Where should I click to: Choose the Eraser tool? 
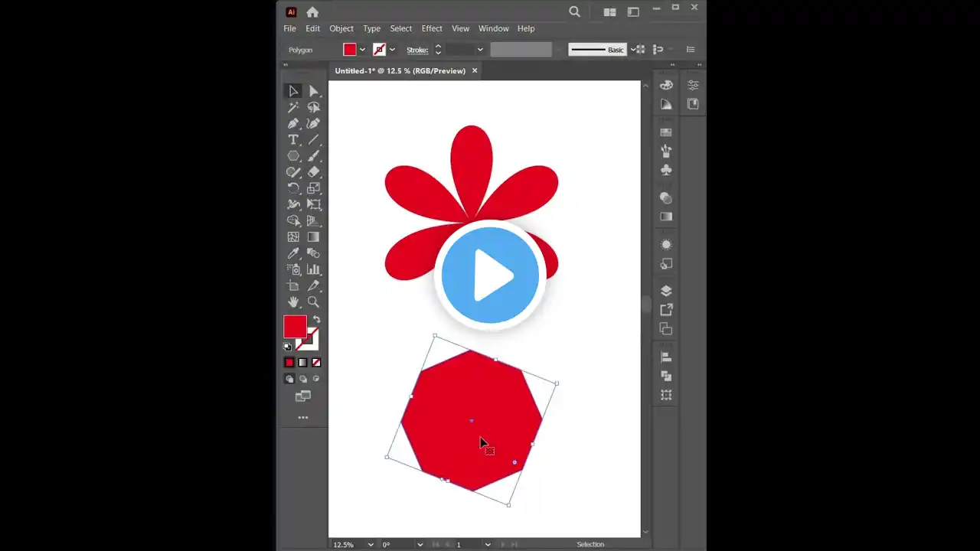(x=313, y=172)
